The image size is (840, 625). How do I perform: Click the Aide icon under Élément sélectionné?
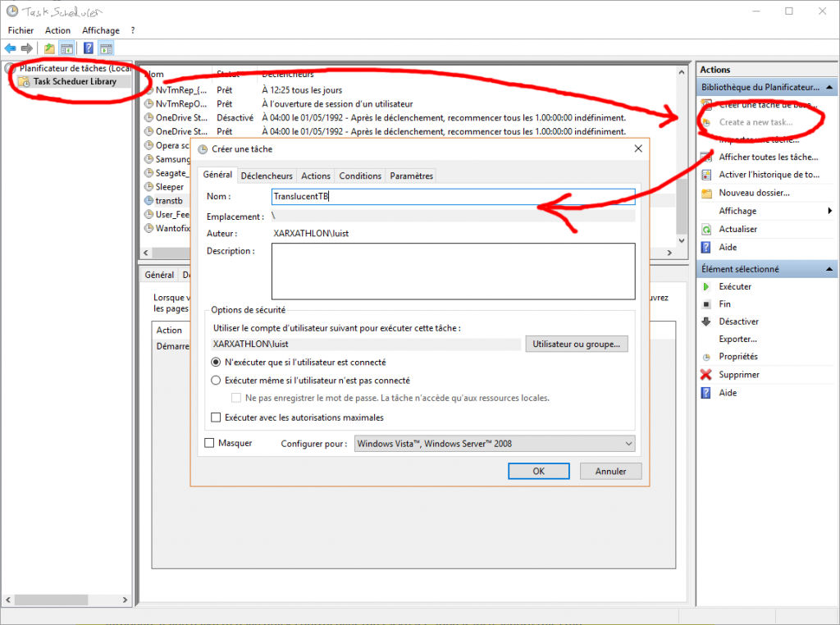pos(706,393)
